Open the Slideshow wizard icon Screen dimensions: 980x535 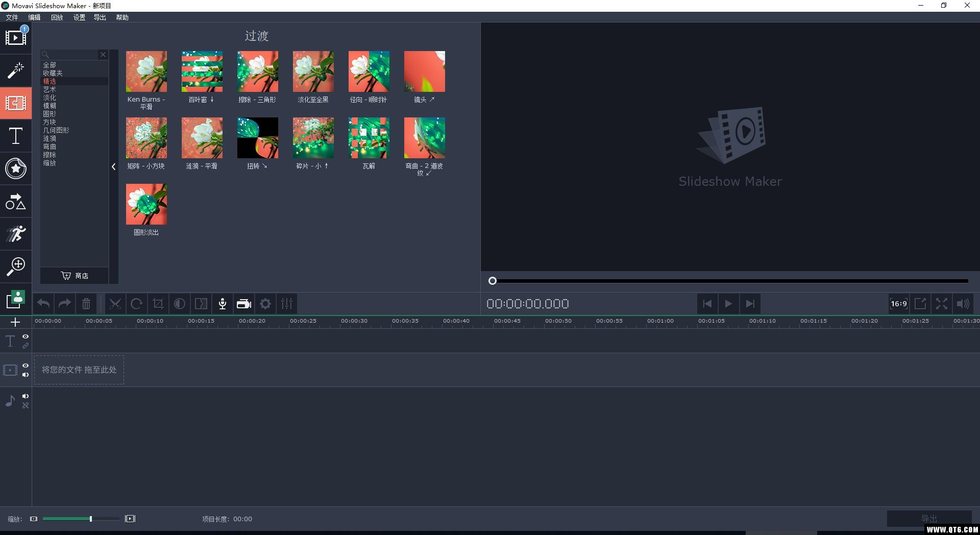pos(16,300)
